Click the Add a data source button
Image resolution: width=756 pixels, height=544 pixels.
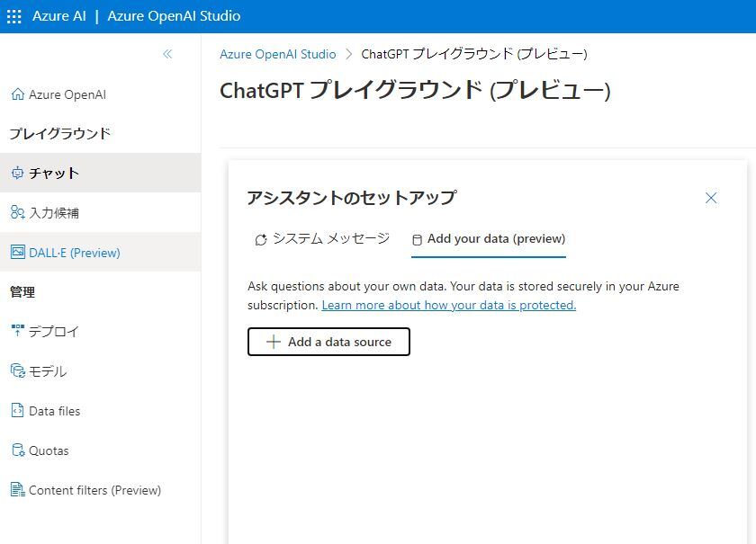click(x=328, y=342)
